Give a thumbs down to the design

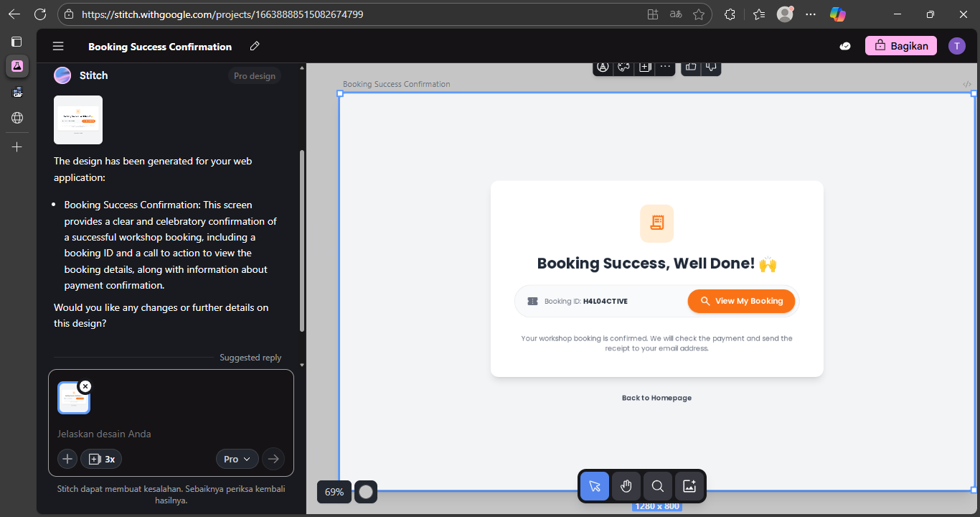[710, 66]
